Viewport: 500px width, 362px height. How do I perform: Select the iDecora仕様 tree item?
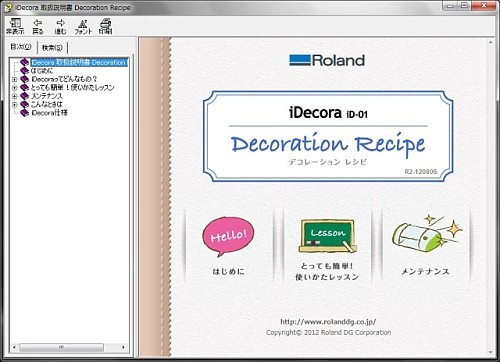[49, 113]
